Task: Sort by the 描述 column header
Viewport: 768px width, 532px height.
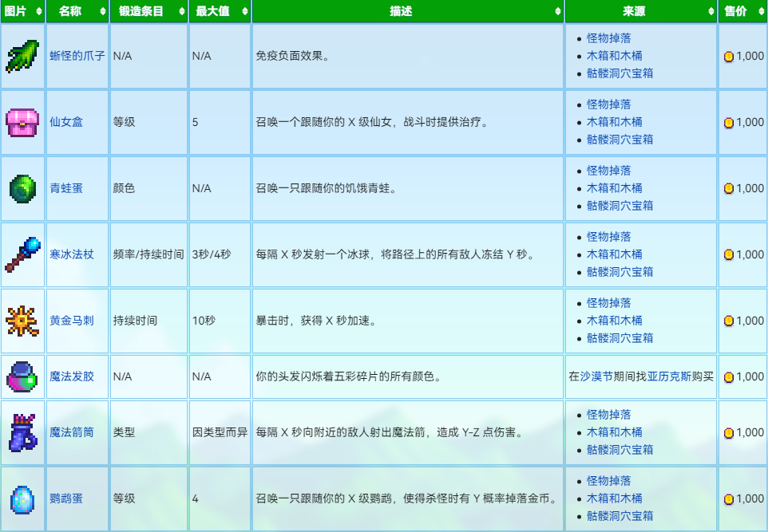Action: [407, 11]
